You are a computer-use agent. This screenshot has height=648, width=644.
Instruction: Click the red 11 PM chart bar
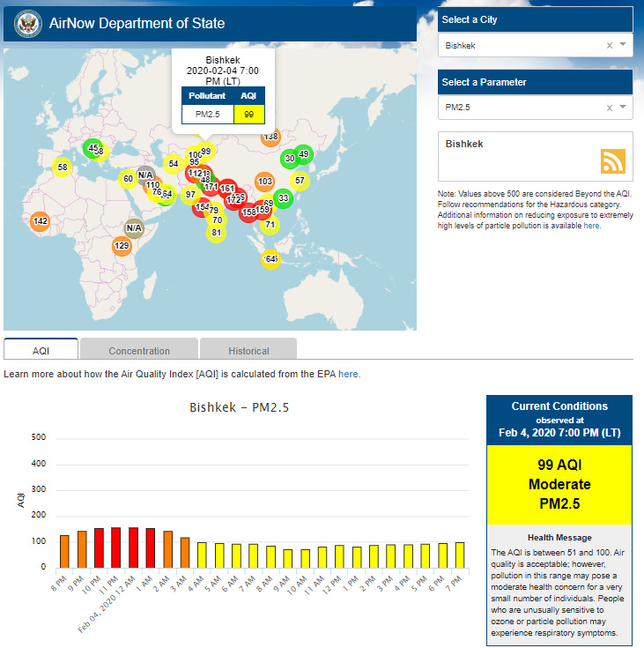click(x=116, y=547)
